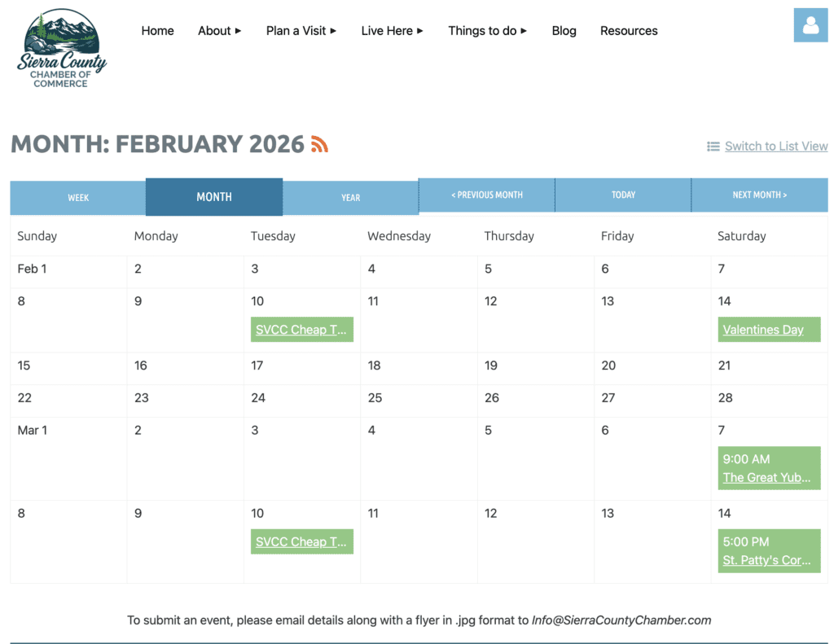Go to the Home page
The height and width of the screenshot is (644, 834).
point(157,30)
